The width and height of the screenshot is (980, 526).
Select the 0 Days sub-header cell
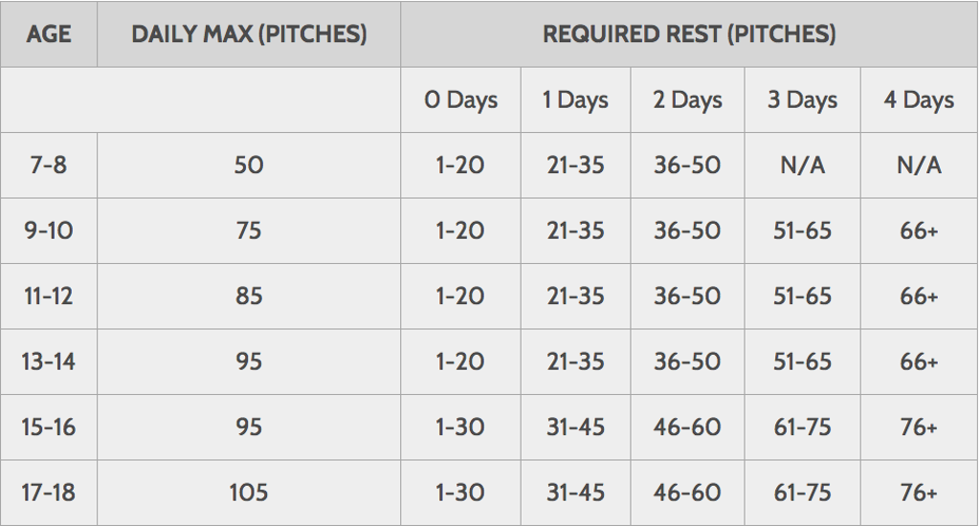pos(460,100)
